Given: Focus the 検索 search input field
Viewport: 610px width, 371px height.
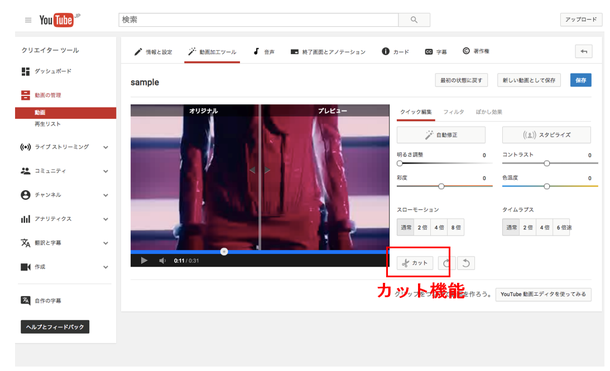Looking at the screenshot, I should (258, 20).
